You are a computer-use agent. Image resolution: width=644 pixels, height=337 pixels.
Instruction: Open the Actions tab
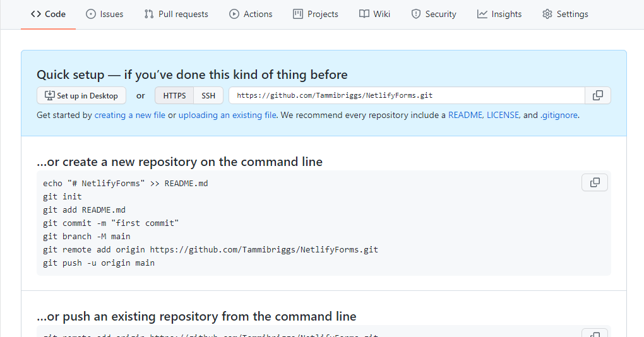coord(251,14)
